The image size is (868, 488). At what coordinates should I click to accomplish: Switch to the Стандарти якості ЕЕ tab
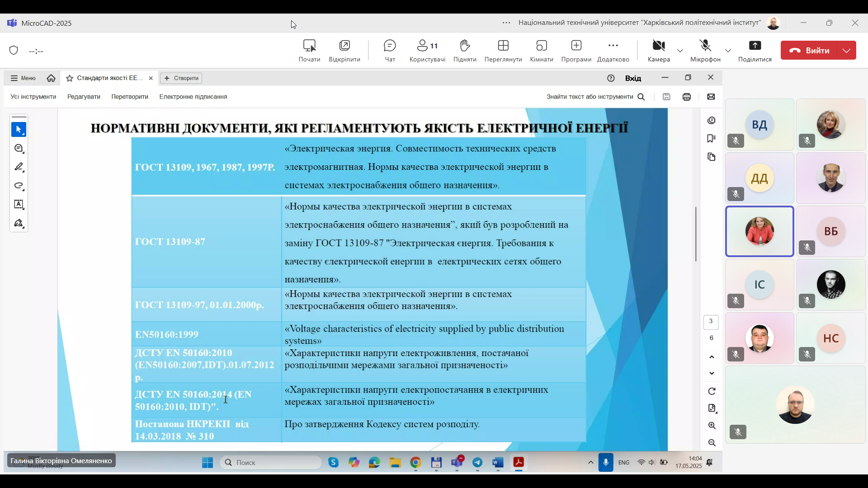tap(108, 78)
